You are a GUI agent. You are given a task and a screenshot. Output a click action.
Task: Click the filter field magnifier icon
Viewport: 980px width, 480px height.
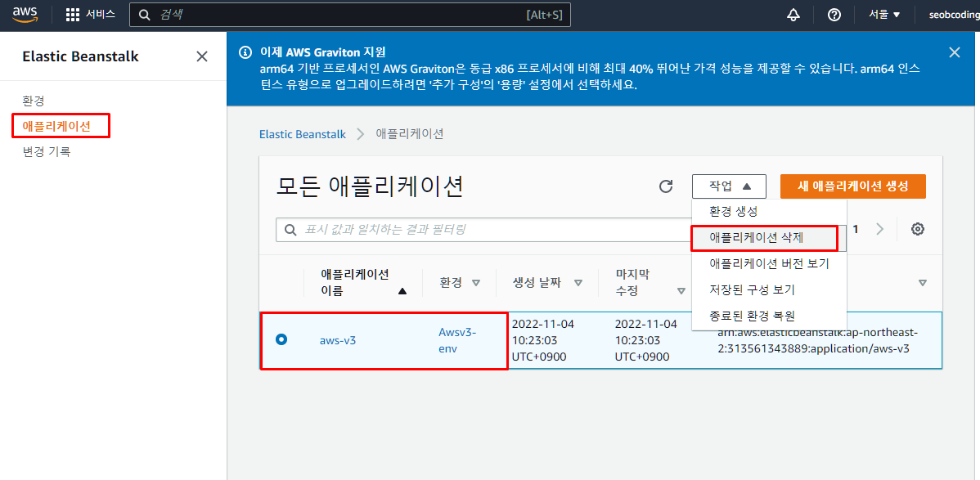point(290,230)
